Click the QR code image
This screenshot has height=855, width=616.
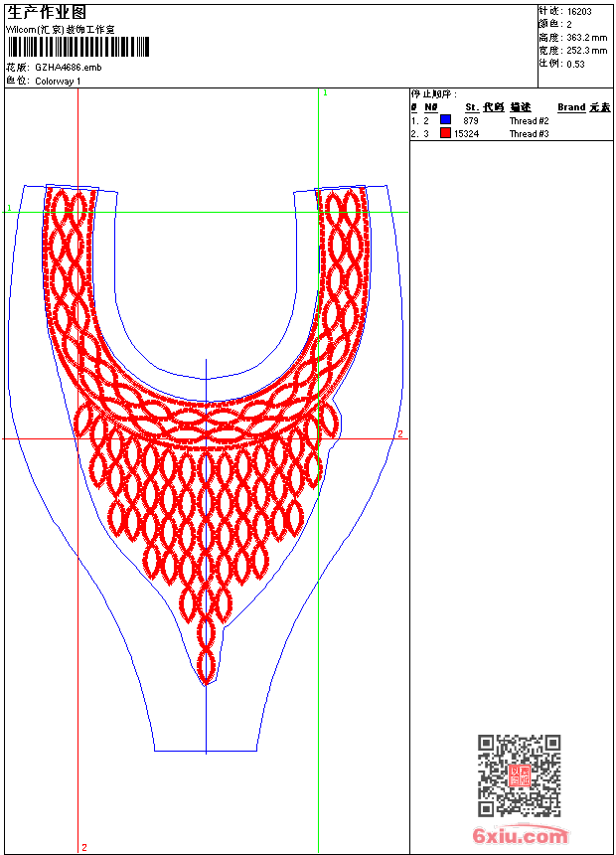tap(520, 775)
